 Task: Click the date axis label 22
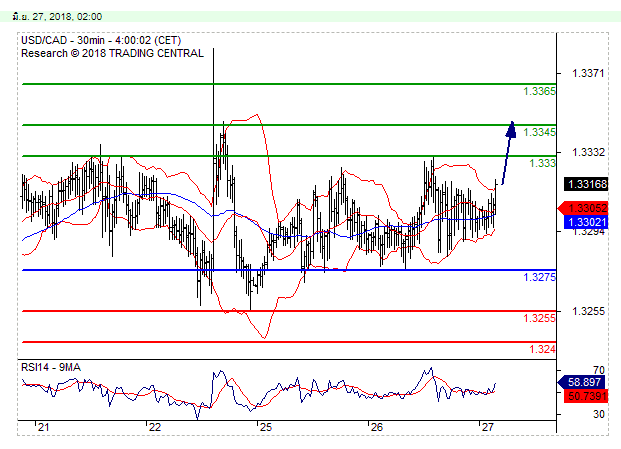[x=154, y=427]
